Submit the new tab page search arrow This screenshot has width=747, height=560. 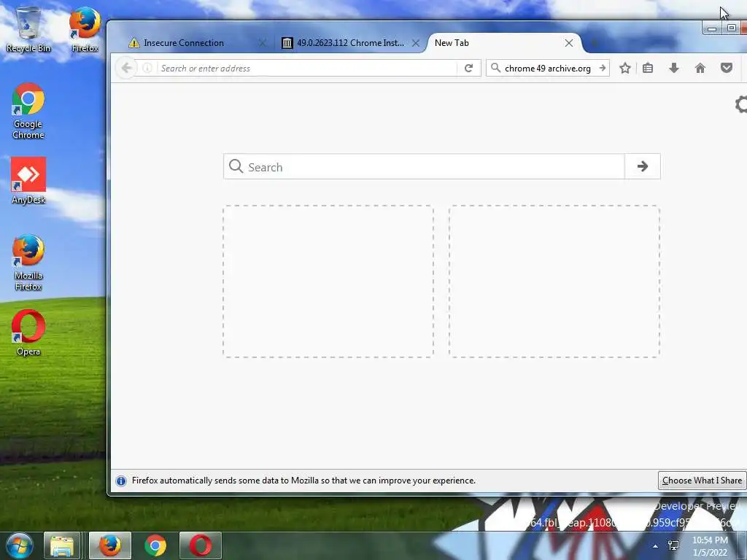point(642,166)
